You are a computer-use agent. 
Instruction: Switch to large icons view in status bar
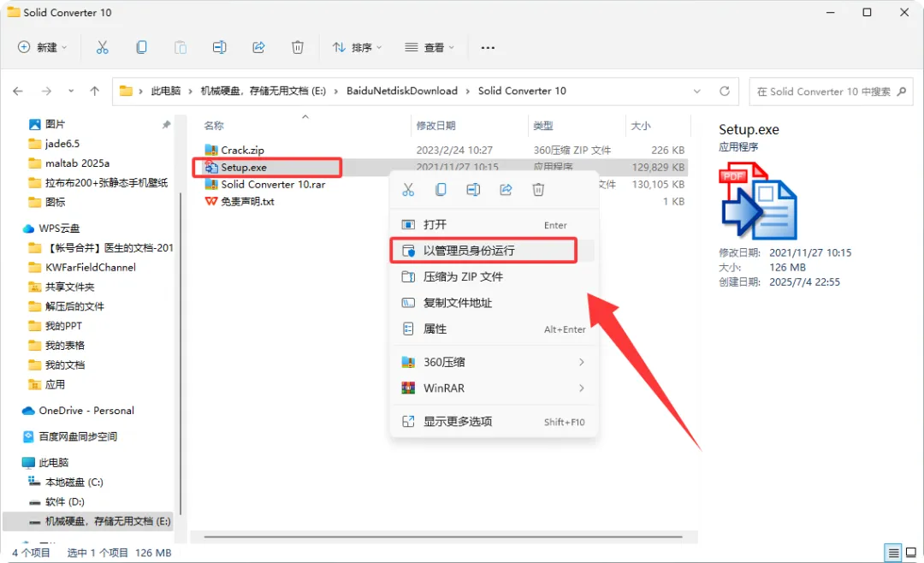(911, 553)
